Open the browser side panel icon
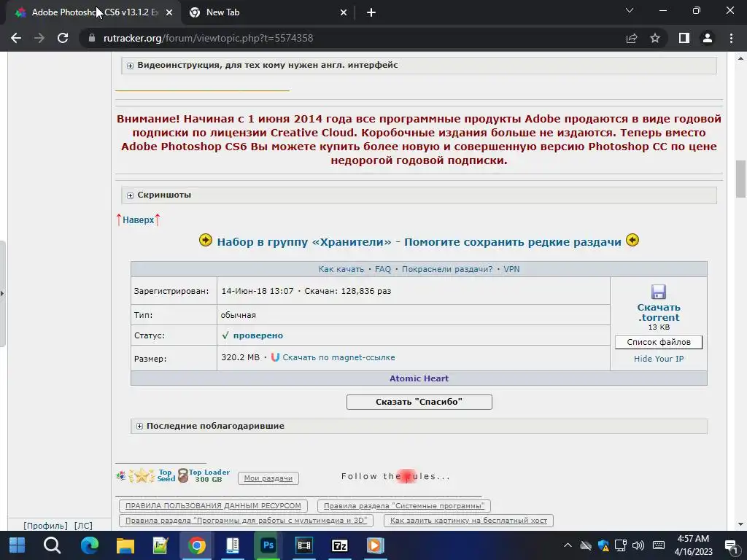 point(684,38)
